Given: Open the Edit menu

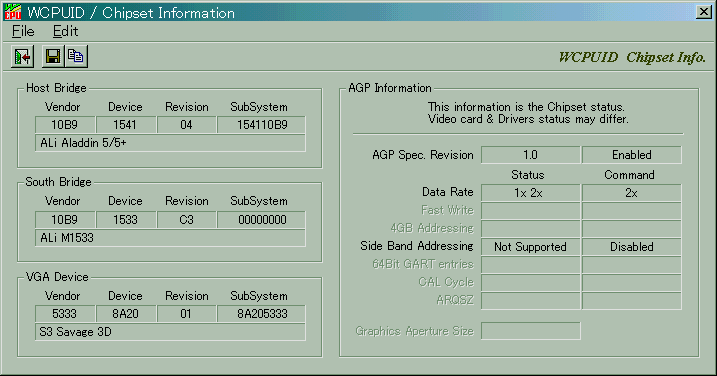Looking at the screenshot, I should pyautogui.click(x=65, y=31).
